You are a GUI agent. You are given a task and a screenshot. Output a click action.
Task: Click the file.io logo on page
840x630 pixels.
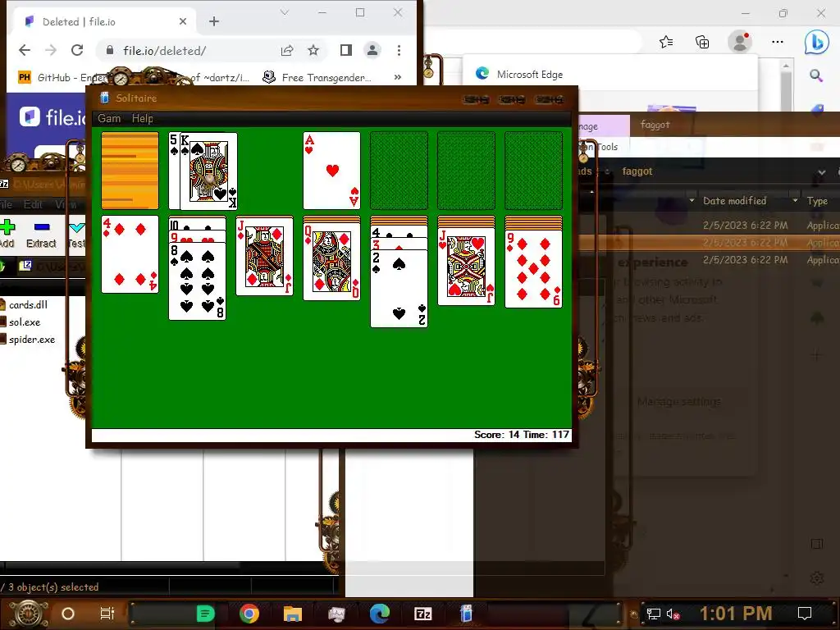52,116
